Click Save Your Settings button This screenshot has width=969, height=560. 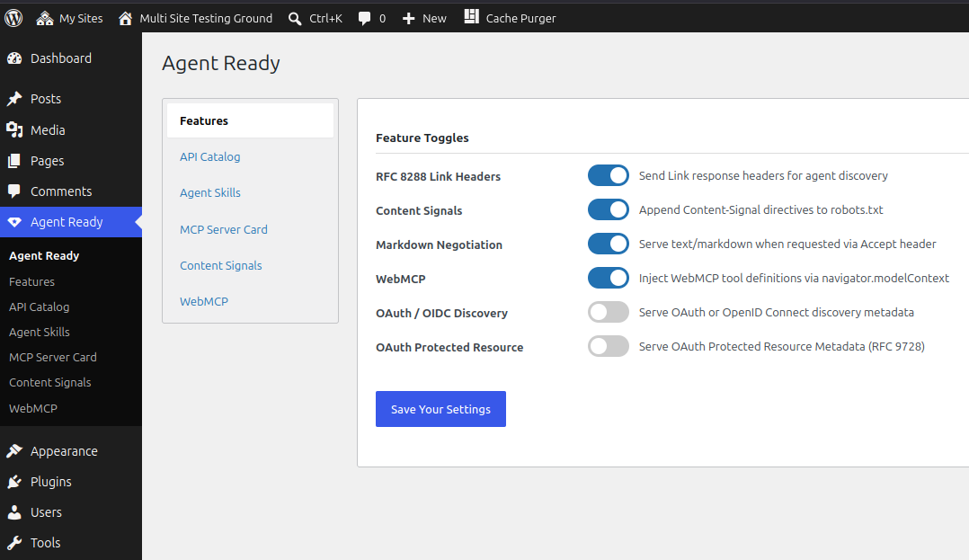point(440,409)
